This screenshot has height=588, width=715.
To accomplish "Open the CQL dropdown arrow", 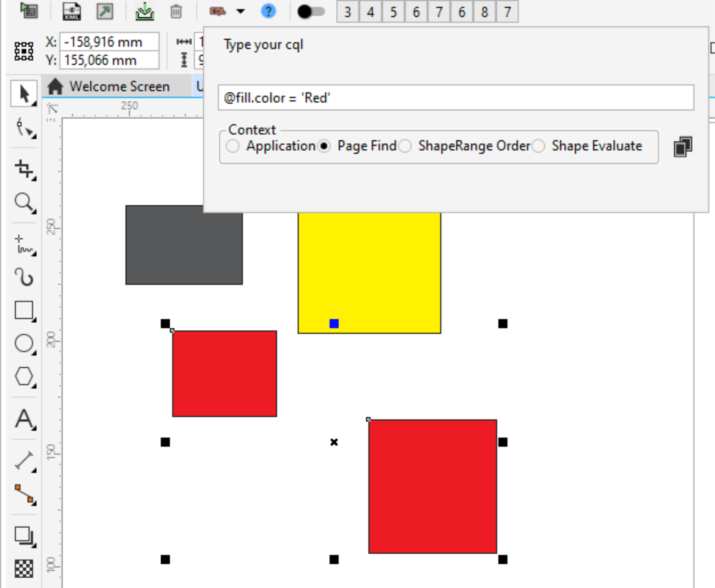I will [x=241, y=12].
